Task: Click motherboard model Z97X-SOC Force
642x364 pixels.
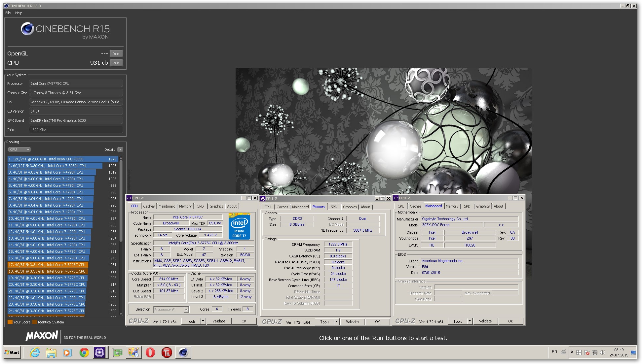Action: (x=452, y=225)
